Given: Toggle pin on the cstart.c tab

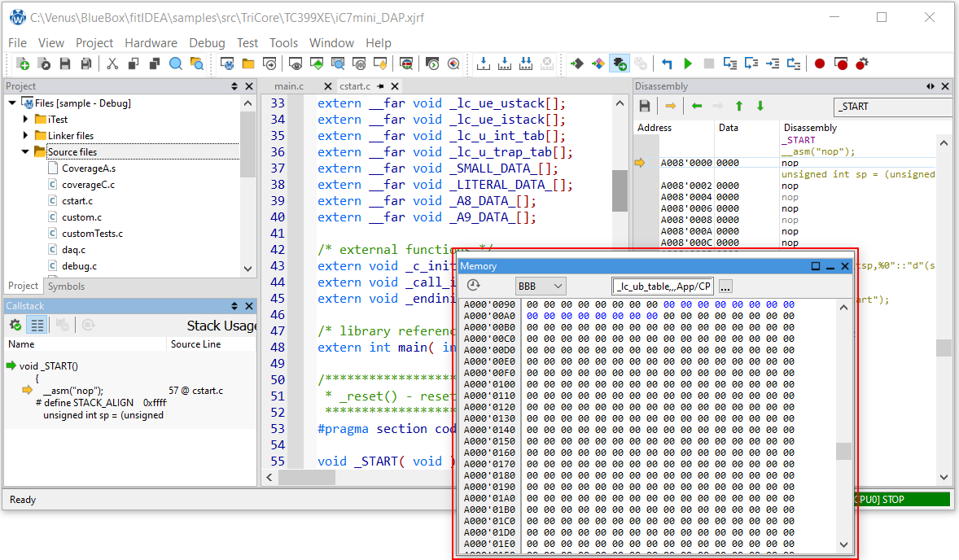Looking at the screenshot, I should click(380, 86).
